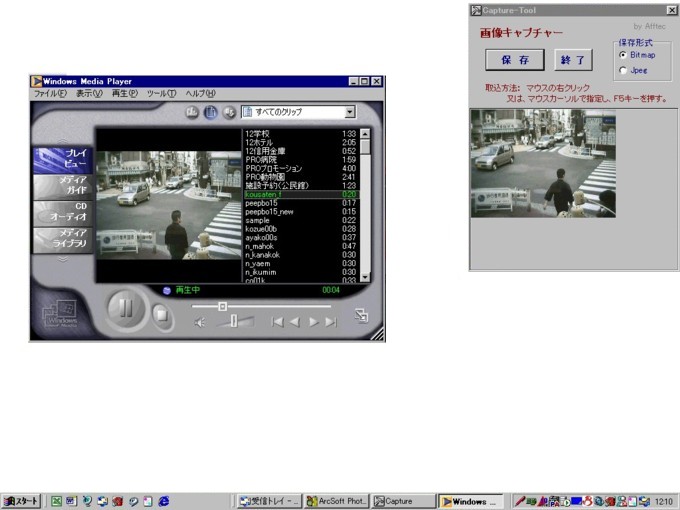The width and height of the screenshot is (680, 510).
Task: Pause playback in Windows Media Player
Action: click(x=126, y=309)
